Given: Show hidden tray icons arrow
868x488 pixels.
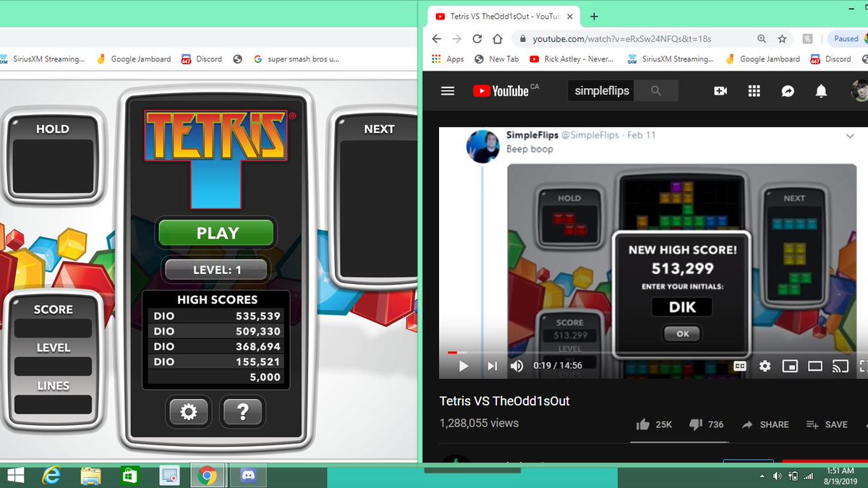Looking at the screenshot, I should 763,476.
